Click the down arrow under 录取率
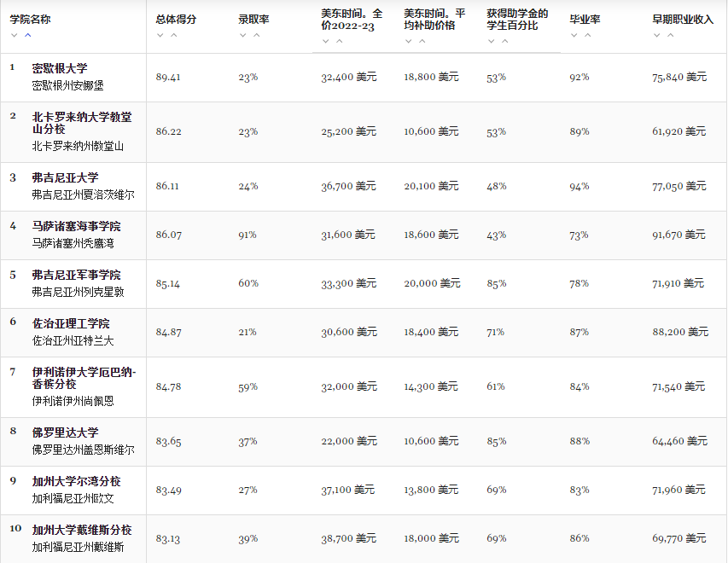This screenshot has width=728, height=563. [x=243, y=35]
